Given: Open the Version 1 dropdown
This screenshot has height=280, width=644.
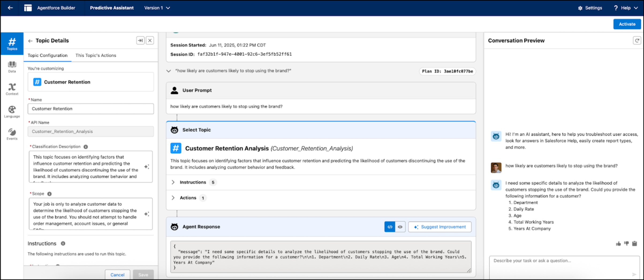Looking at the screenshot, I should [x=157, y=8].
